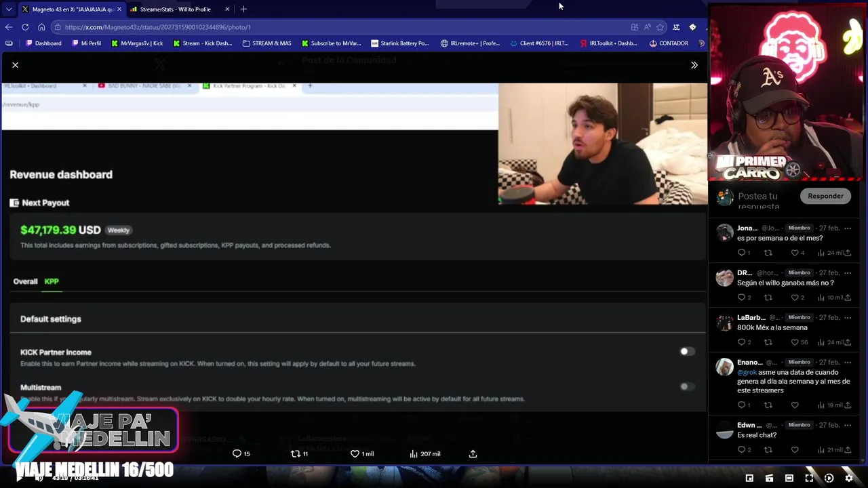Open the Stream - Kick Dashboard bookmark
The height and width of the screenshot is (488, 868).
tap(202, 43)
